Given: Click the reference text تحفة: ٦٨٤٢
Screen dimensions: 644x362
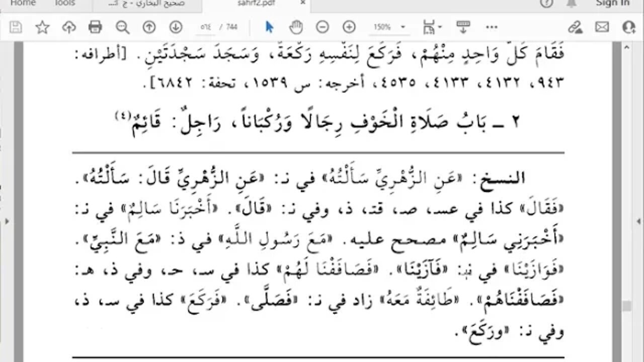Looking at the screenshot, I should (199, 83).
